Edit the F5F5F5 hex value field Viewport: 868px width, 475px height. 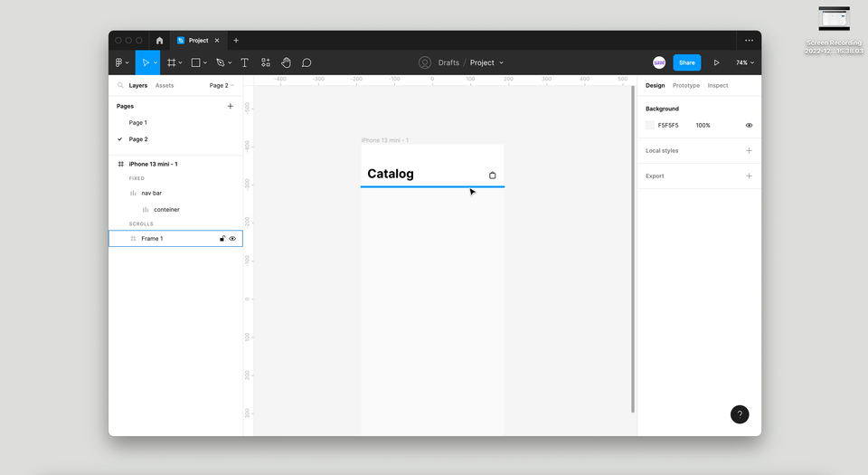[668, 125]
